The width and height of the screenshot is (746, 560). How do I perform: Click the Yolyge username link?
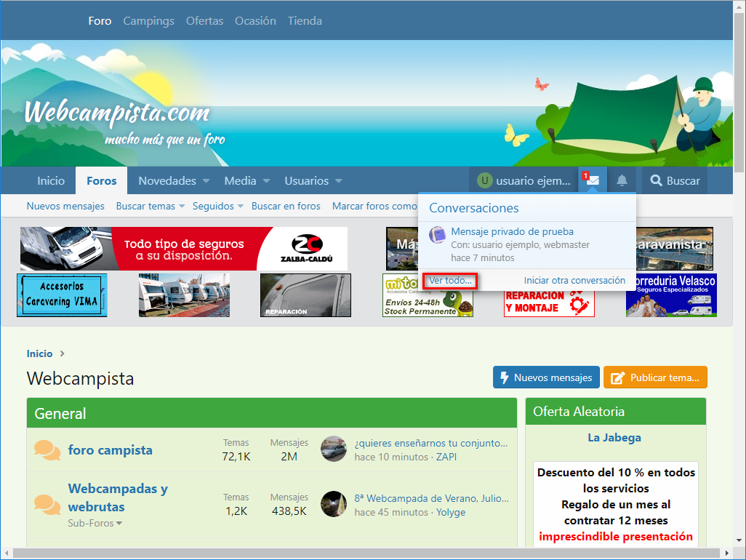(451, 512)
